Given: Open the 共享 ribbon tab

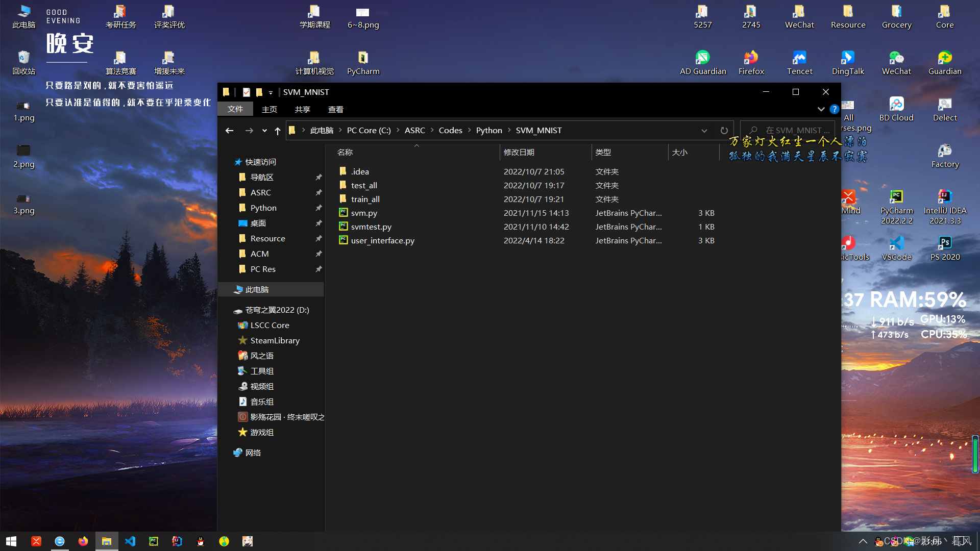Looking at the screenshot, I should 303,109.
